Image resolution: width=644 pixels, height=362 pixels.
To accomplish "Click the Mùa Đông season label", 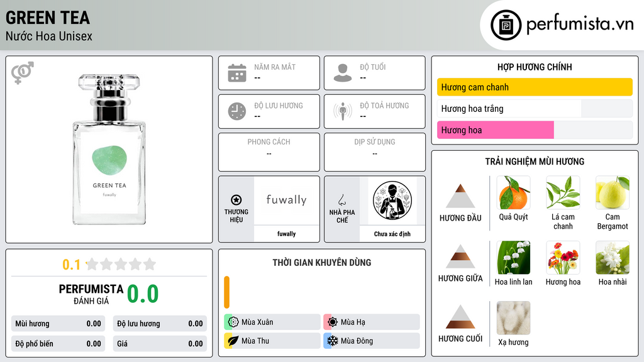I will pyautogui.click(x=357, y=341).
